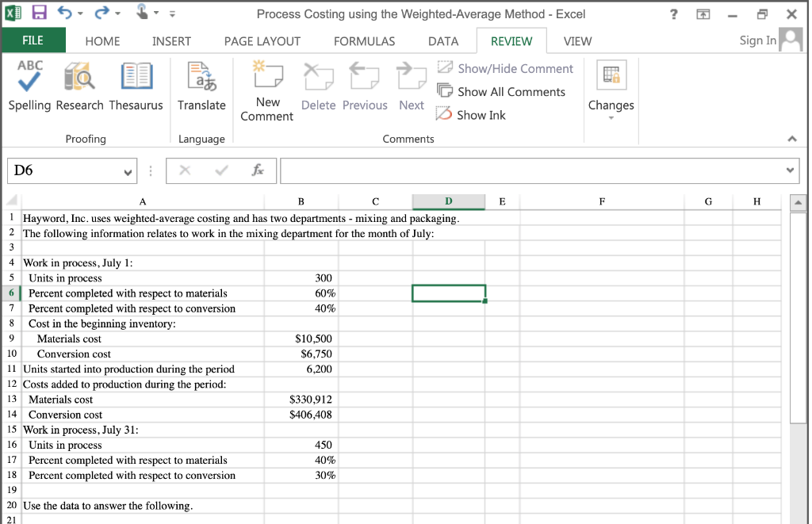Switch to the INSERT tab

(x=171, y=41)
